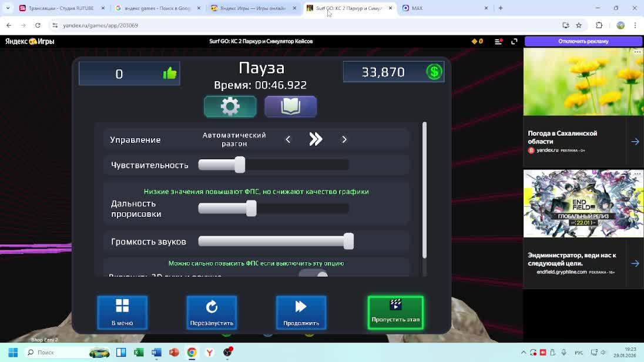Click the browser forward arrow

(24, 25)
